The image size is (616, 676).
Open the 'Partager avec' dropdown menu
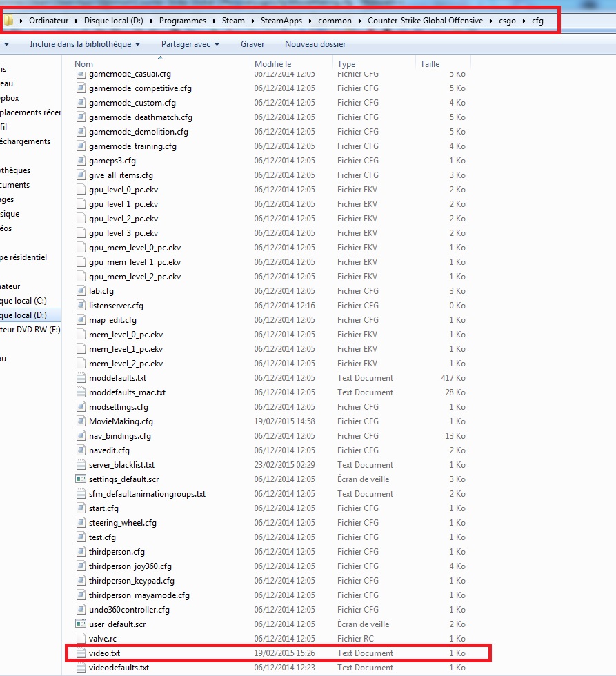tap(190, 44)
